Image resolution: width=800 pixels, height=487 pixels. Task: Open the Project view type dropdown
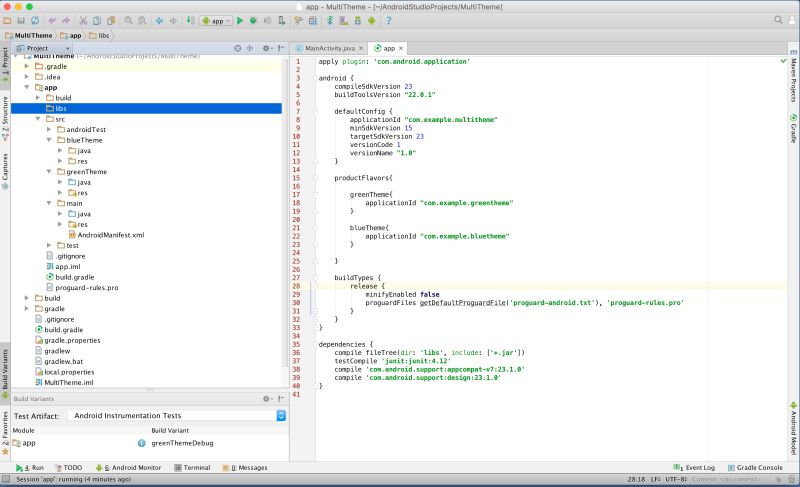[x=43, y=48]
